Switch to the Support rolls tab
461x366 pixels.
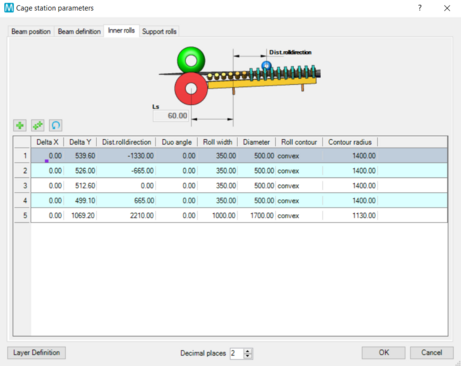click(x=159, y=31)
